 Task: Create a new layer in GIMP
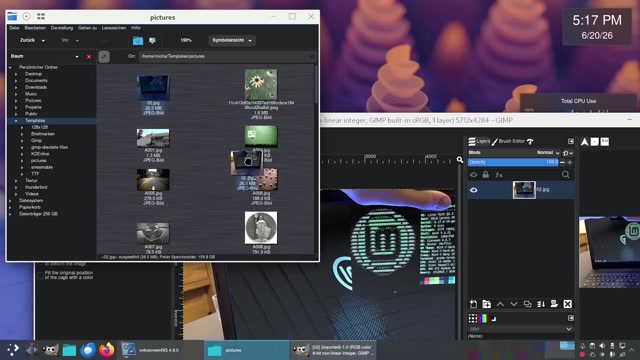473,304
